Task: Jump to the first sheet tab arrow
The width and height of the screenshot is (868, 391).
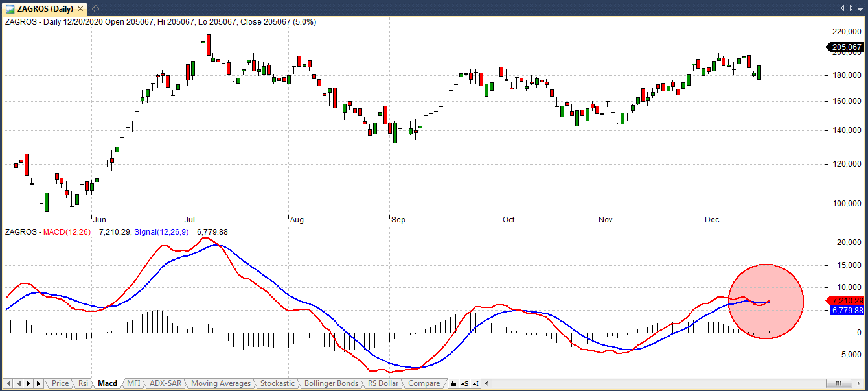Action: (x=8, y=383)
